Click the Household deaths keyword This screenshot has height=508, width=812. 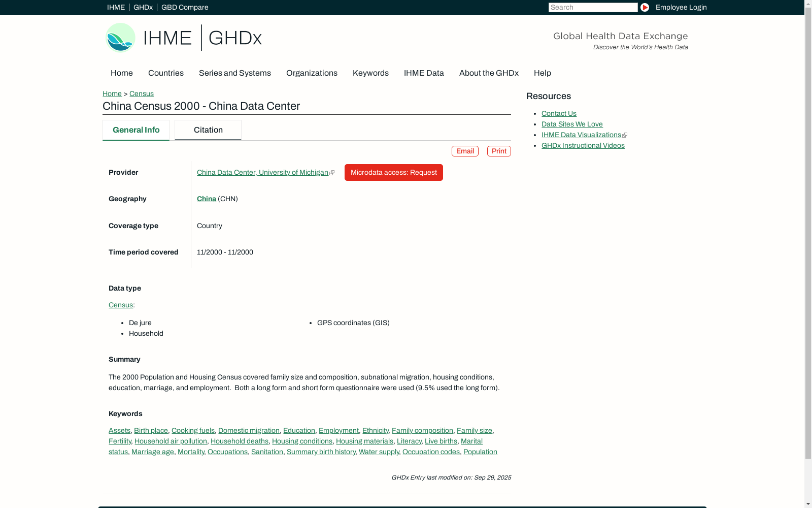click(240, 441)
